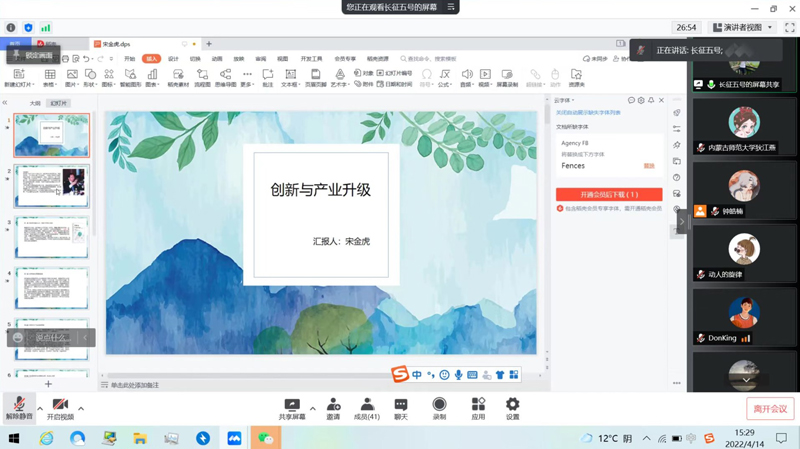The height and width of the screenshot is (449, 800).
Task: Expand share options arrow beside 共享屏幕
Action: click(x=312, y=408)
